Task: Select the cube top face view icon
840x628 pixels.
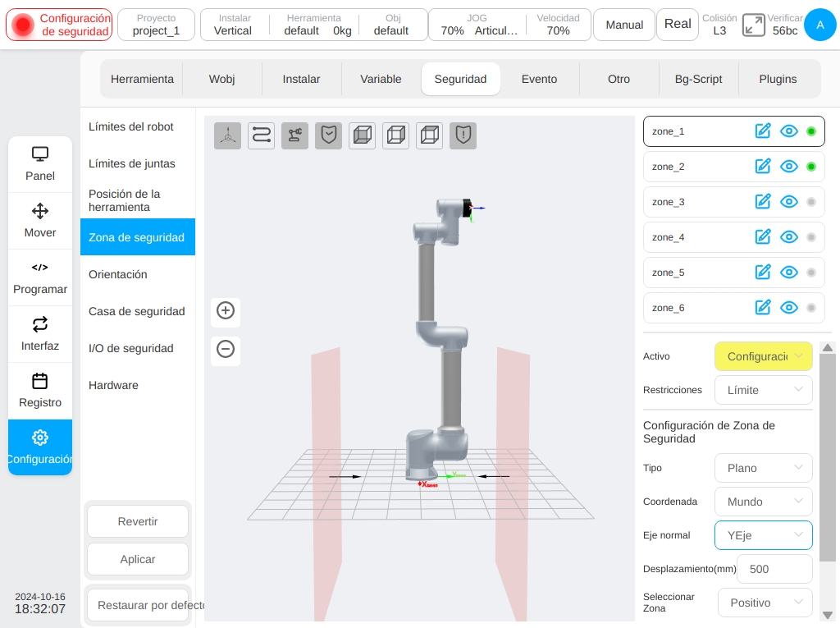Action: [430, 135]
